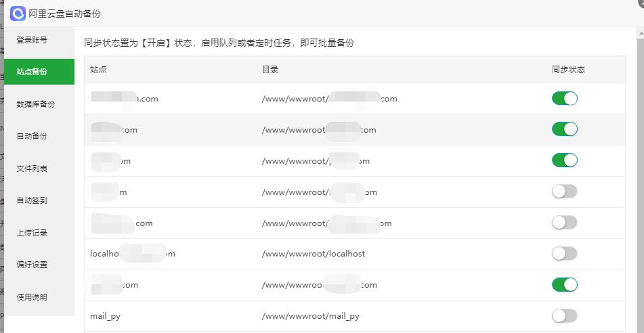Enable sync for the localhost site
Screen dimensions: 644x333
coord(564,254)
